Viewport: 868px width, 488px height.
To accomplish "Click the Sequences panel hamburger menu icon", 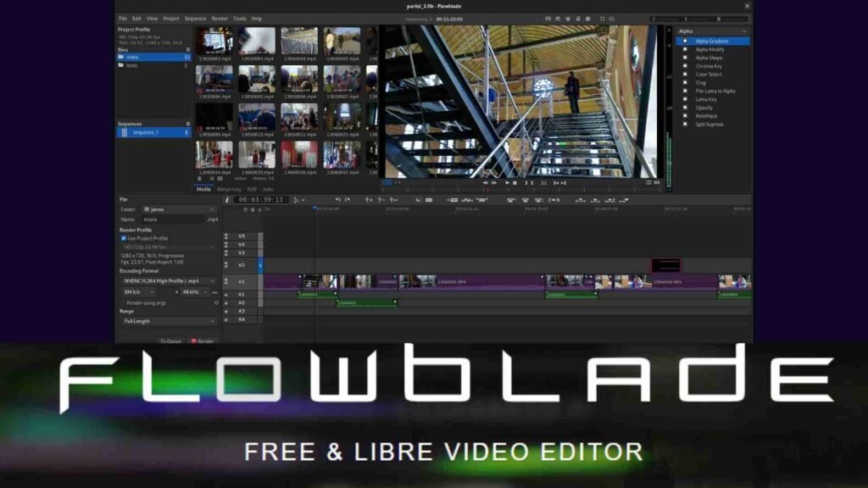I will [x=187, y=124].
